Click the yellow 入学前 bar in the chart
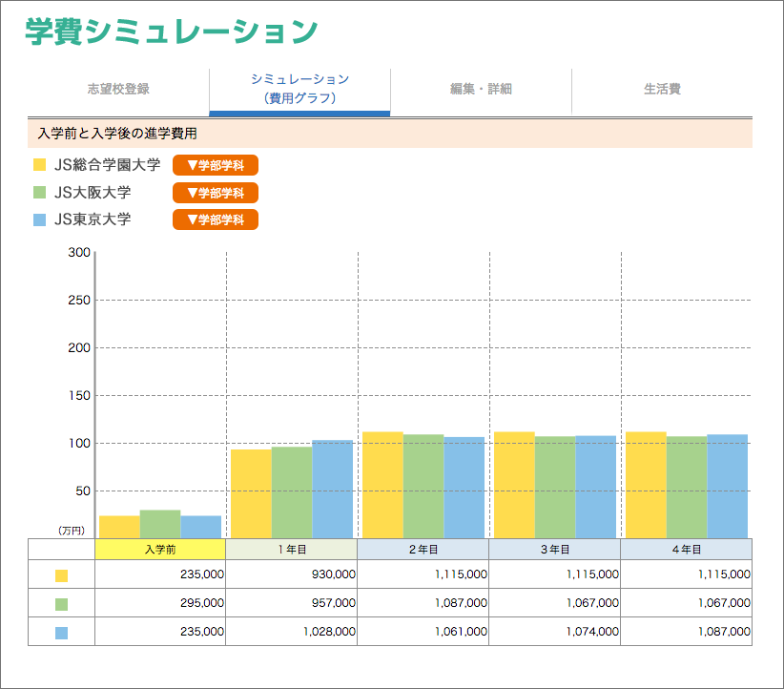784x689 pixels. click(119, 528)
